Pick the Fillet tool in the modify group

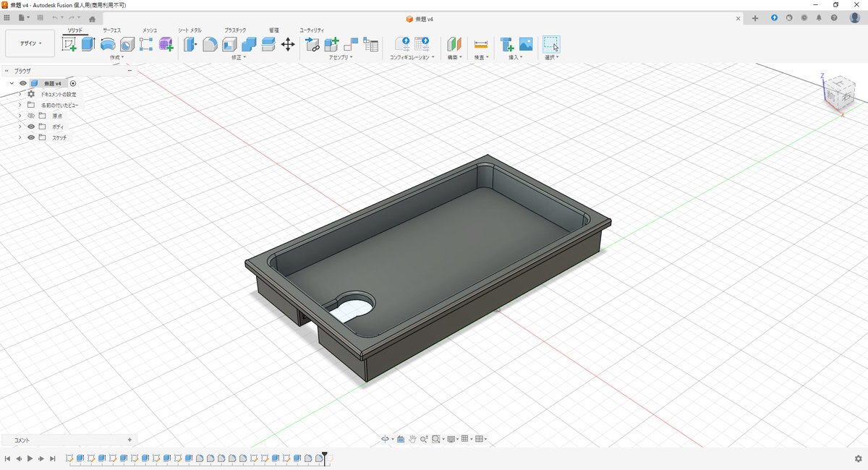(210, 45)
